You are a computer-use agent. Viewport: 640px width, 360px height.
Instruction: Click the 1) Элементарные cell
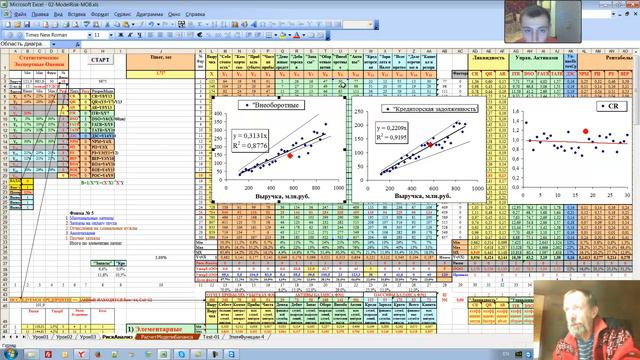160,329
